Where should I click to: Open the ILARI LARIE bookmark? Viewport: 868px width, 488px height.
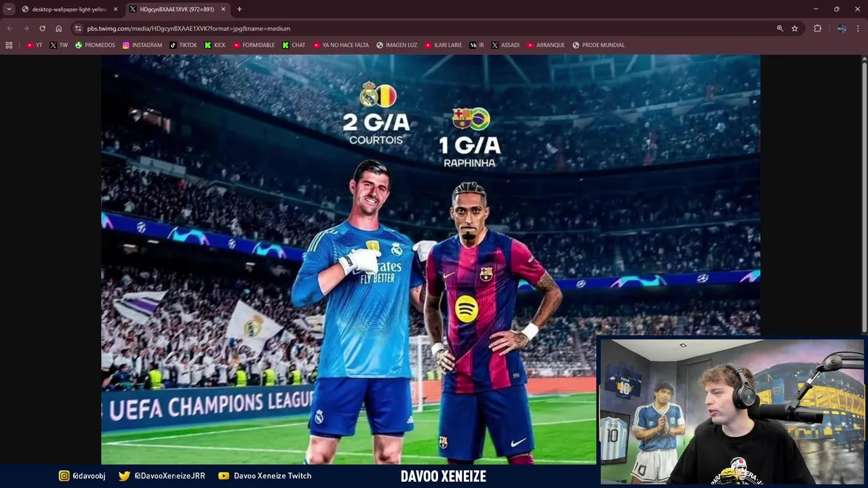(x=443, y=45)
